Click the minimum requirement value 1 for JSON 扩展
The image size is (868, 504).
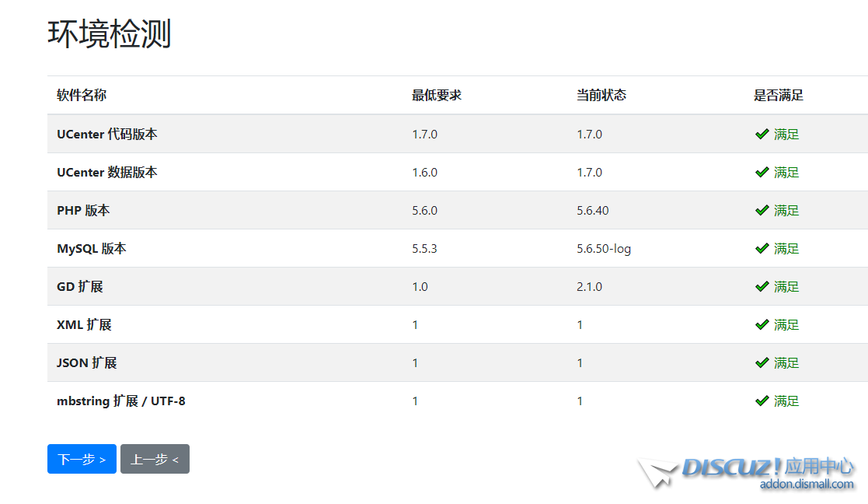415,362
